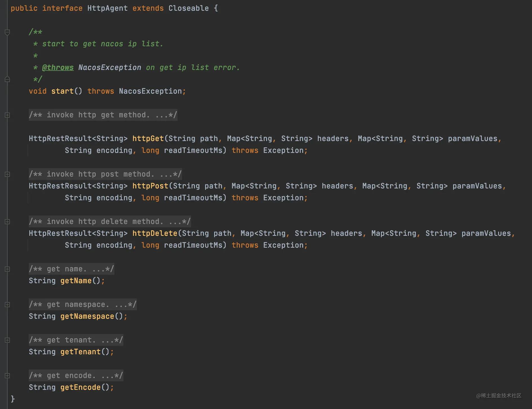Click NacosException in the start method signature

click(150, 91)
